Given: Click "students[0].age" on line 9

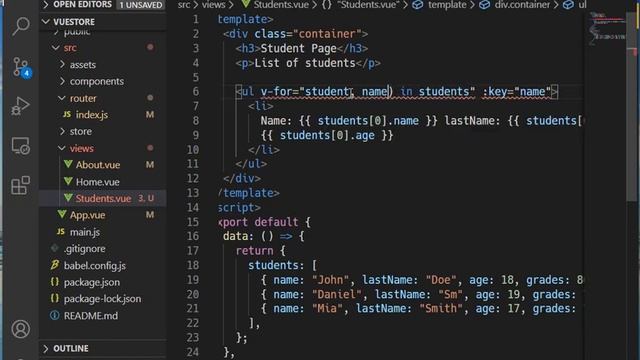Looking at the screenshot, I should 327,135.
